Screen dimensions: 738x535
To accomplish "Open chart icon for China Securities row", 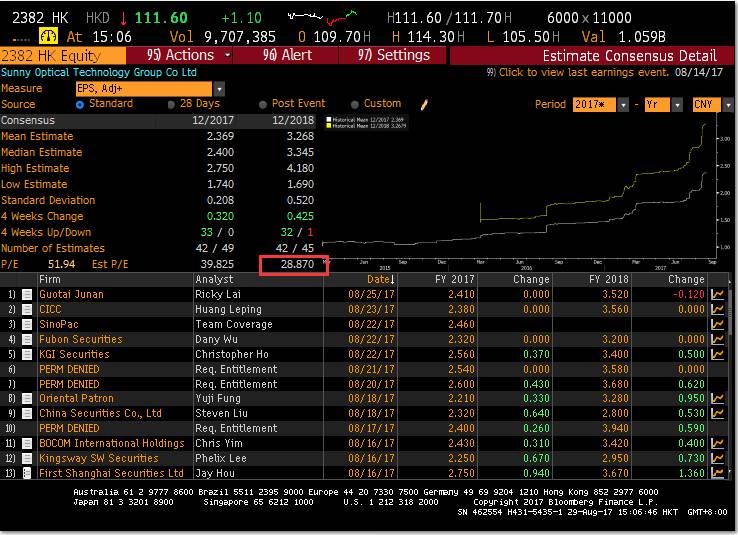I will point(717,414).
